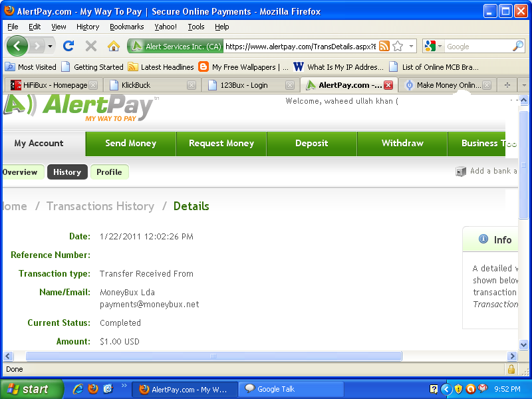Click the blue Info icon in side panel
The height and width of the screenshot is (399, 532).
[x=483, y=239]
